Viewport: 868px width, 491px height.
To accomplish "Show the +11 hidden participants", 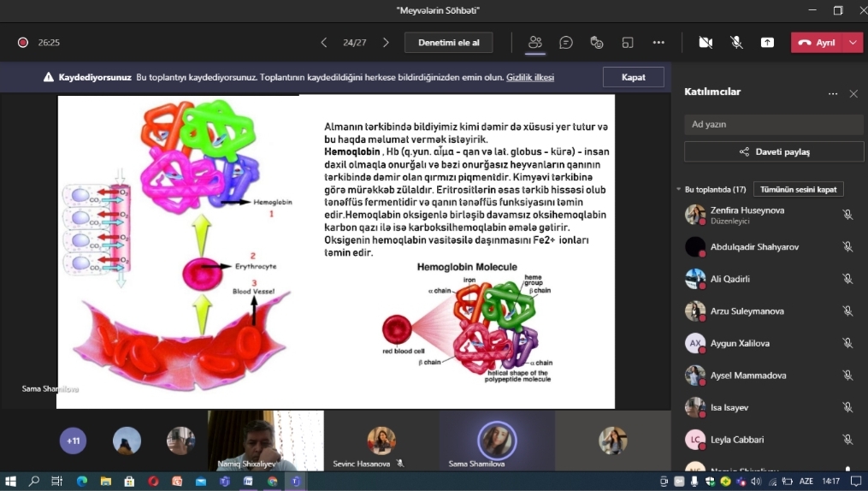I will coord(73,441).
